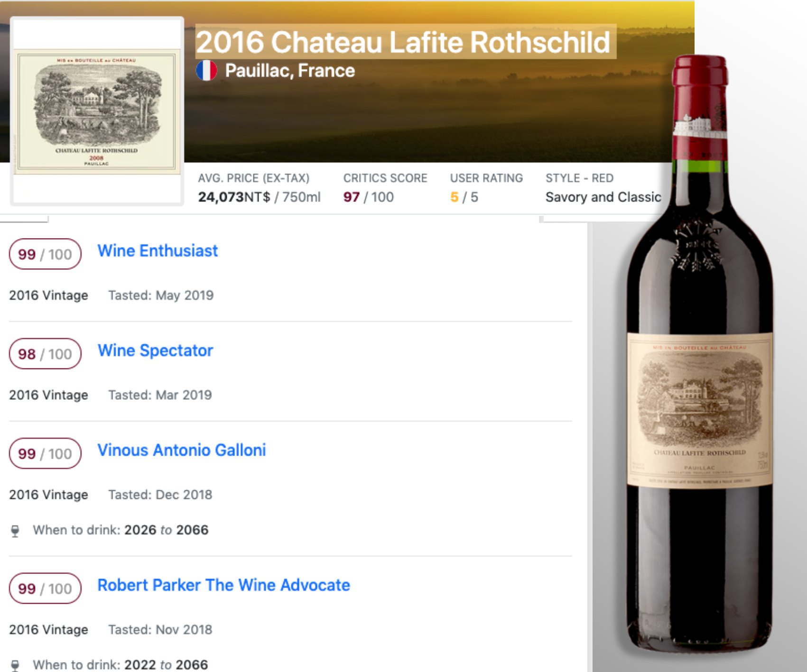Click the critics score 97 / 100
This screenshot has width=807, height=672.
click(x=368, y=197)
